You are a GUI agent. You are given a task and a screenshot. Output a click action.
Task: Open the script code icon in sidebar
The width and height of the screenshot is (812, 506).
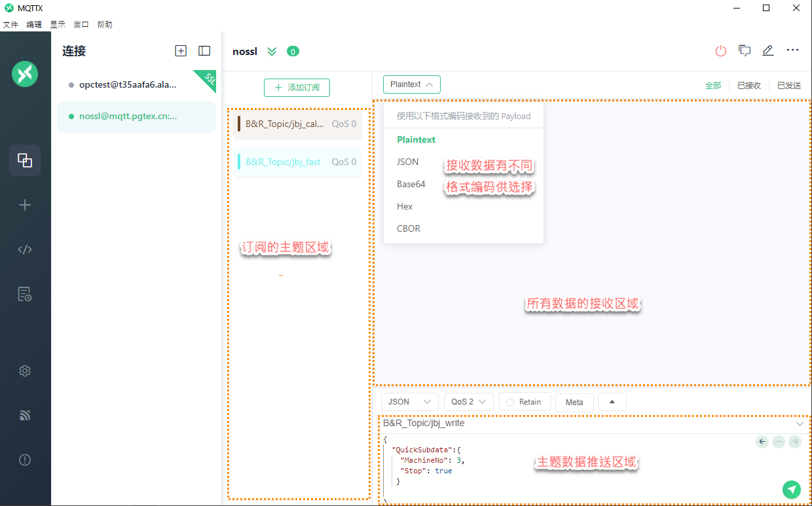point(25,249)
